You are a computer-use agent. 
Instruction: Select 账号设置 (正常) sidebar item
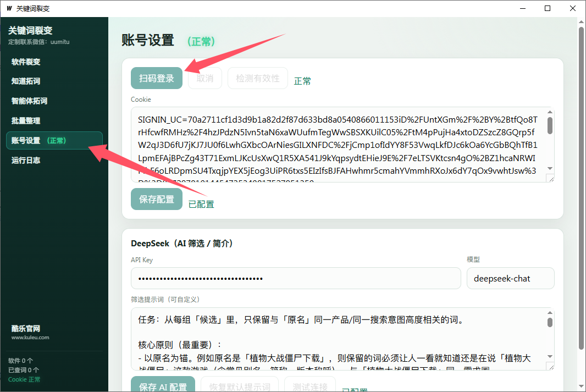(54, 141)
